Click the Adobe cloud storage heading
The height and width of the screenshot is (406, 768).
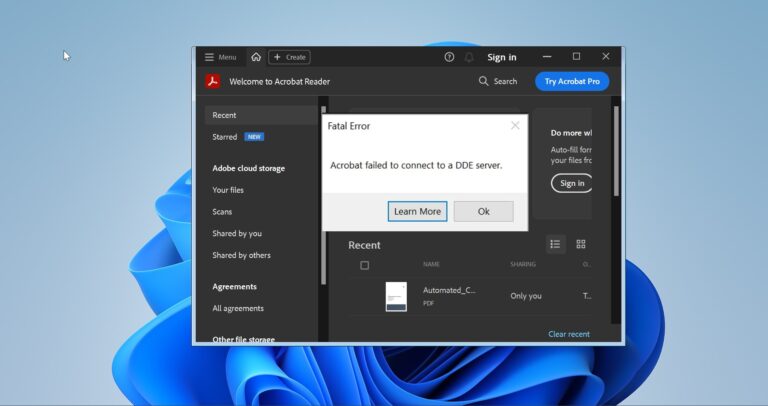pos(248,168)
